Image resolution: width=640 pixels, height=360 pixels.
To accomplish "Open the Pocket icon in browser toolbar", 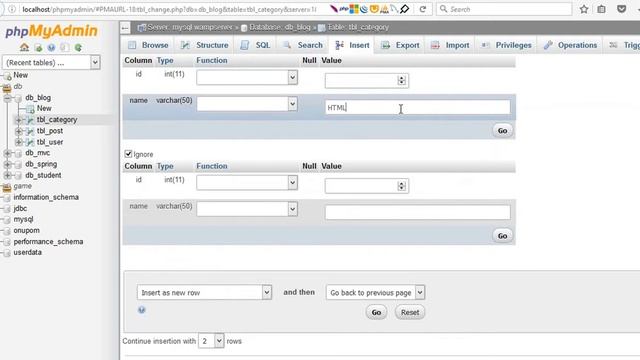I will tap(621, 9).
